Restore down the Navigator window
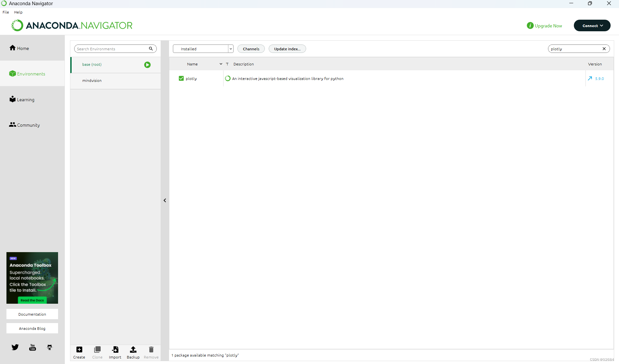 tap(590, 4)
